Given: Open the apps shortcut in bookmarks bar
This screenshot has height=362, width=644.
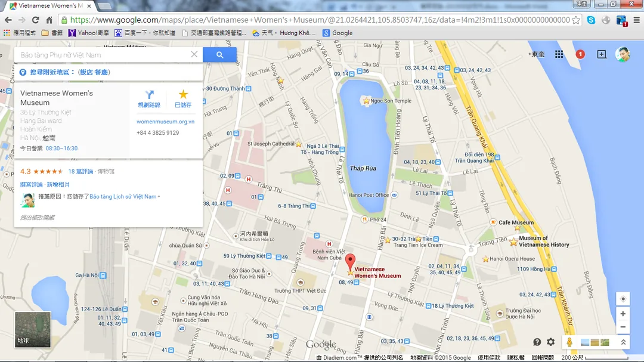Looking at the screenshot, I should pos(20,33).
